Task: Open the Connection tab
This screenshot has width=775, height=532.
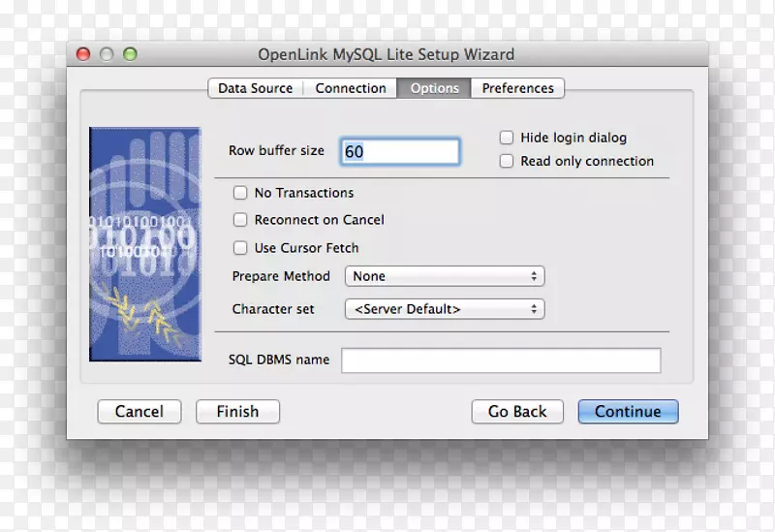Action: (351, 88)
